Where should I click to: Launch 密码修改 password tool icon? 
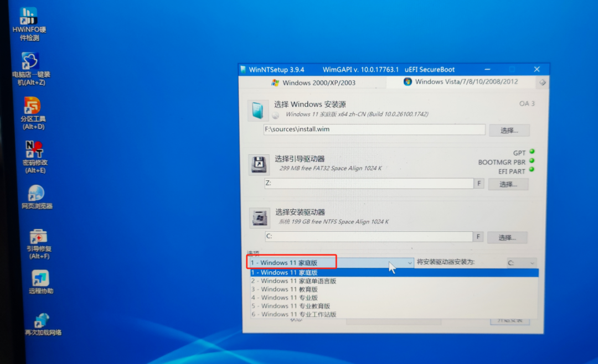[x=34, y=149]
